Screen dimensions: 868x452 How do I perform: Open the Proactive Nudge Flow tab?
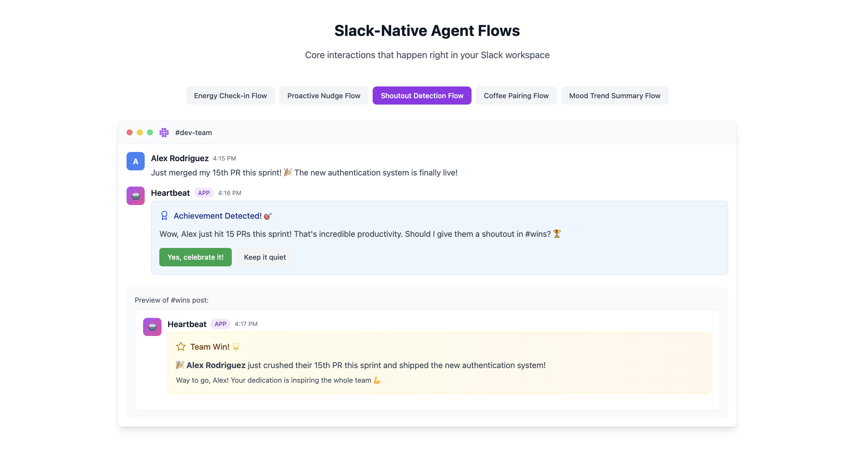pyautogui.click(x=323, y=96)
